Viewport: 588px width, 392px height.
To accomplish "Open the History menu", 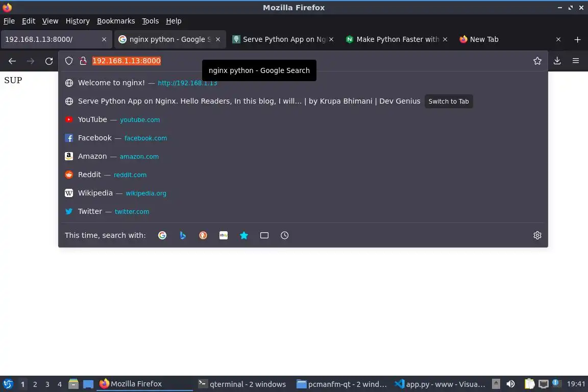I will tap(78, 21).
